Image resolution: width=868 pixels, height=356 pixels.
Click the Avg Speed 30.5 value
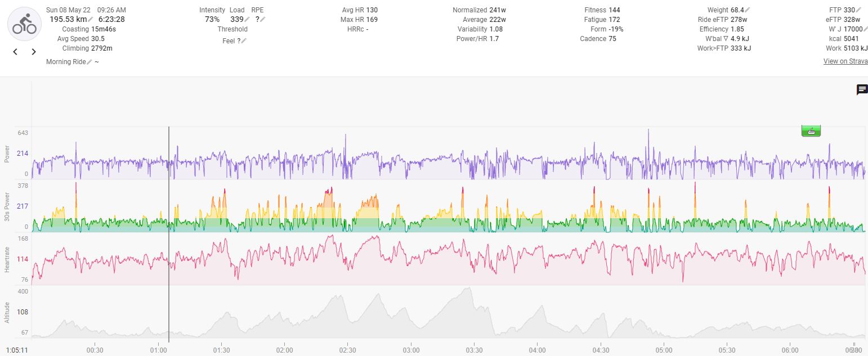click(x=98, y=39)
